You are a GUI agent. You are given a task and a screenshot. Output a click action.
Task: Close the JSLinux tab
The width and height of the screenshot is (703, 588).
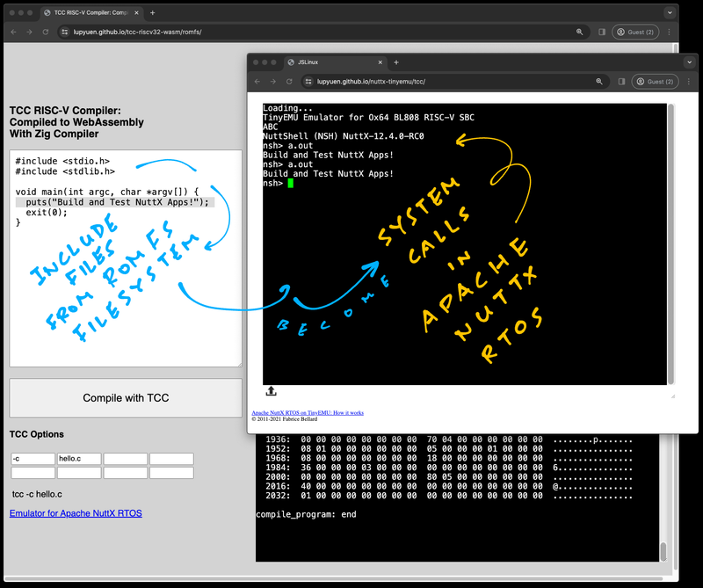pos(380,62)
